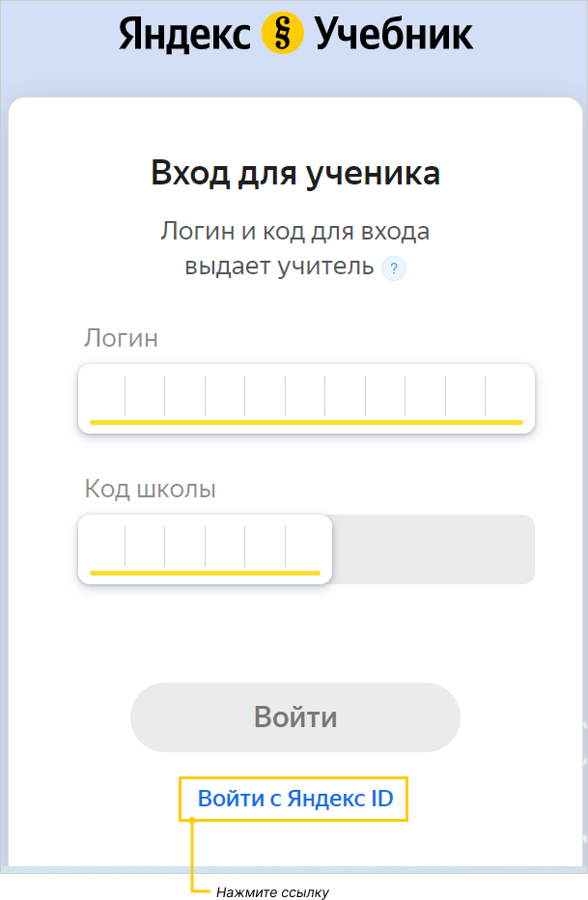The image size is (588, 900).
Task: Click the grey area right of school code cells
Action: (433, 548)
